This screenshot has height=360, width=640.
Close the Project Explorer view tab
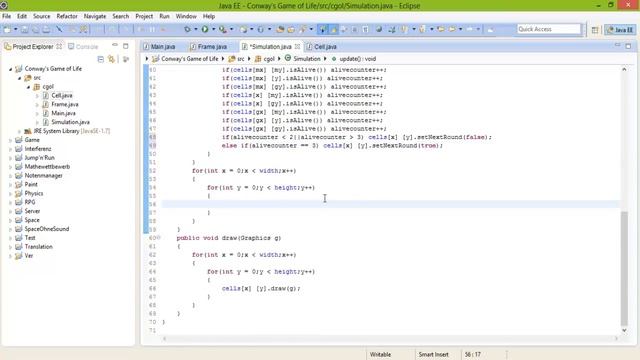(x=59, y=47)
